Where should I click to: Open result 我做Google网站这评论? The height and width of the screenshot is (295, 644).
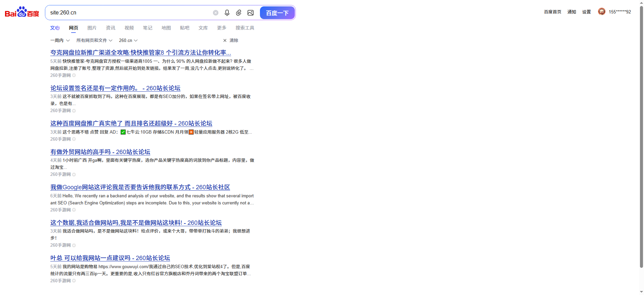coord(140,187)
